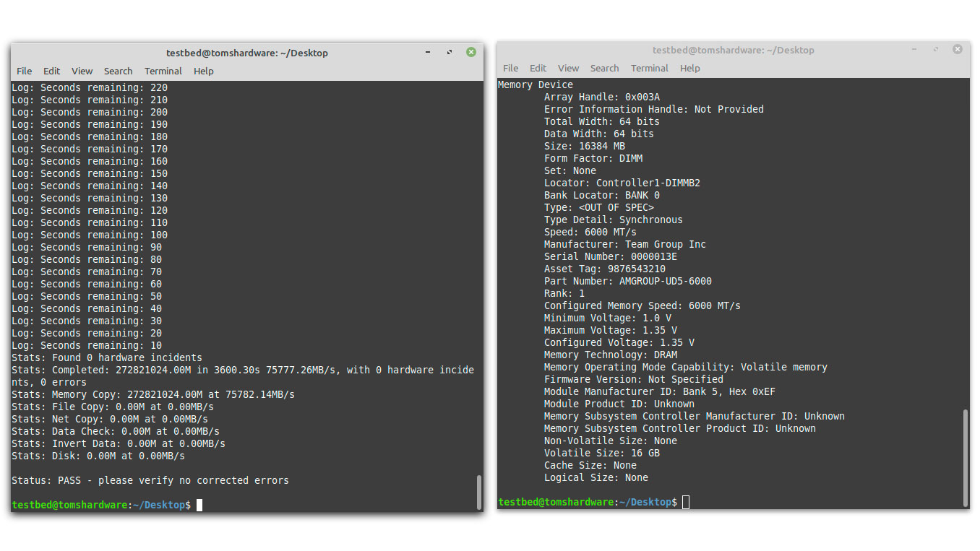980x551 pixels.
Task: Click 'Stats: Memory Copy' result line
Action: pyautogui.click(x=153, y=394)
